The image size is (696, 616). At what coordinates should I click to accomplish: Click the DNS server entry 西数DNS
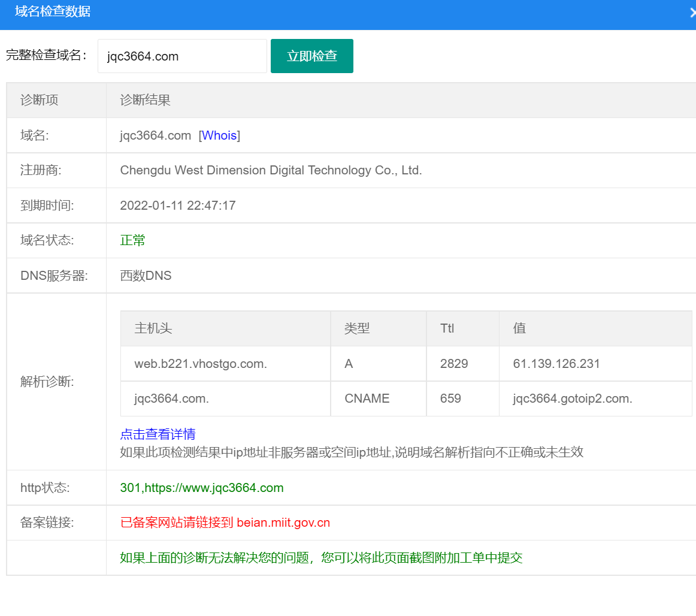145,275
